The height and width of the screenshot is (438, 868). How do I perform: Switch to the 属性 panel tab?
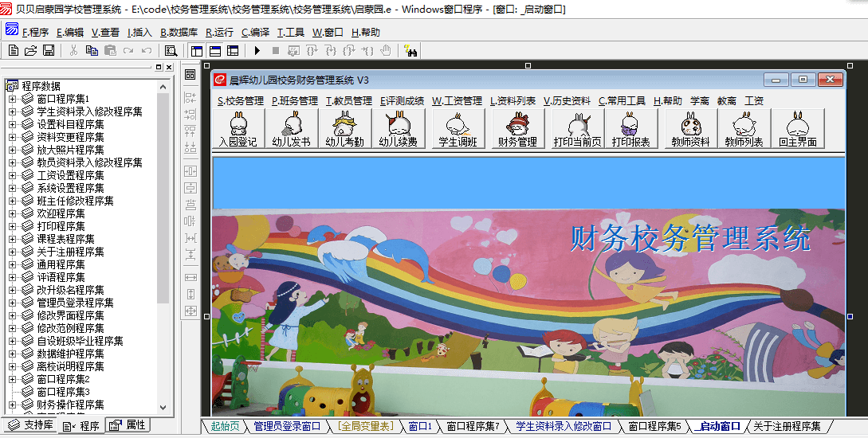click(128, 425)
